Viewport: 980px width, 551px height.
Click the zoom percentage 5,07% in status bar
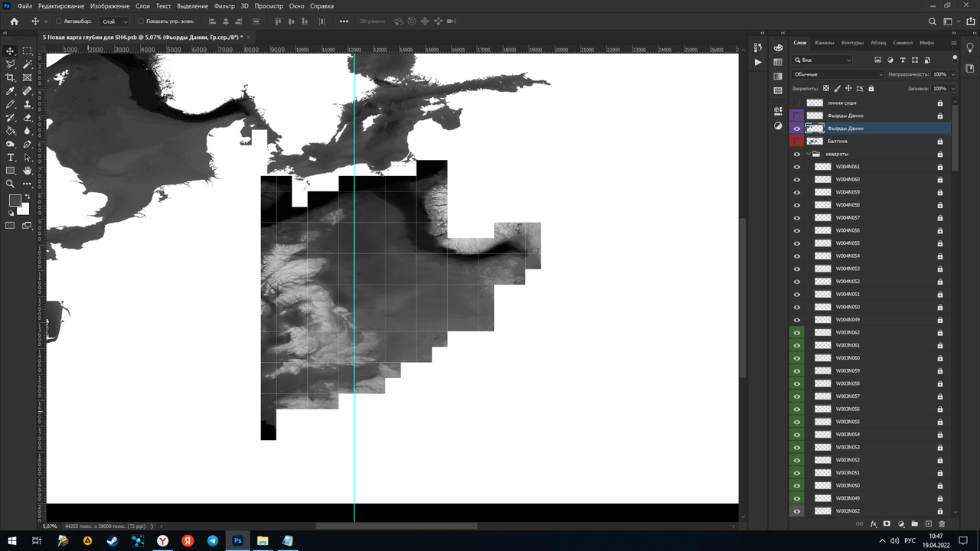(x=50, y=527)
